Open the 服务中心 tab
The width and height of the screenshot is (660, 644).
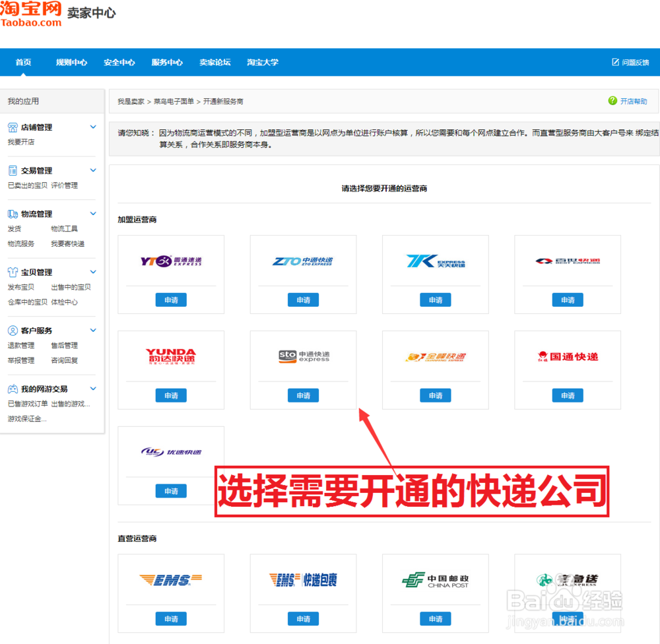coord(167,62)
